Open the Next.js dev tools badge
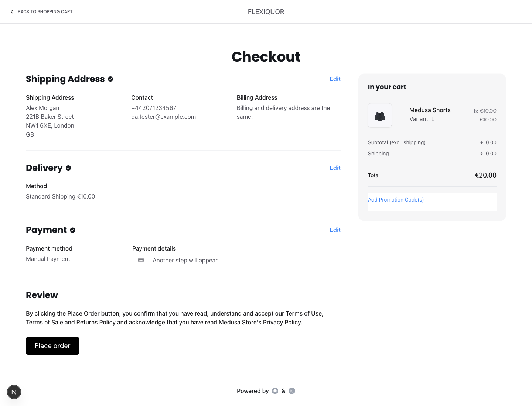Screen dimensions: 532x406 point(14,392)
